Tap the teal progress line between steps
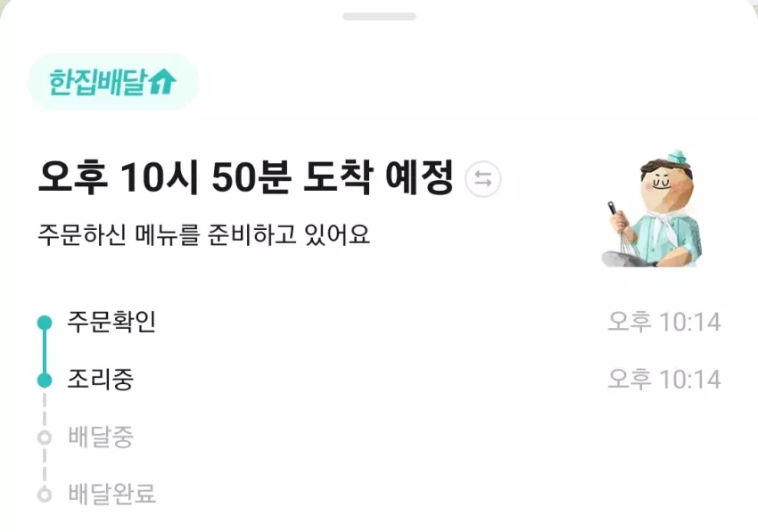 (x=45, y=352)
